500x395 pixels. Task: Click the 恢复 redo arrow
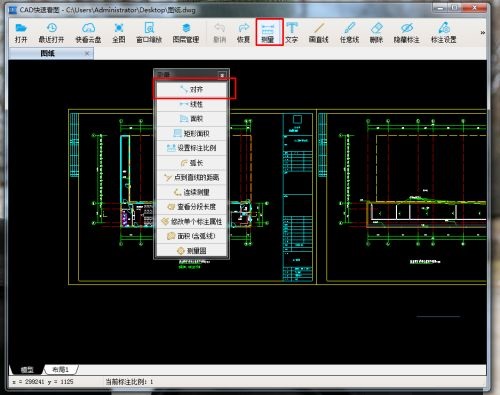pos(244,33)
